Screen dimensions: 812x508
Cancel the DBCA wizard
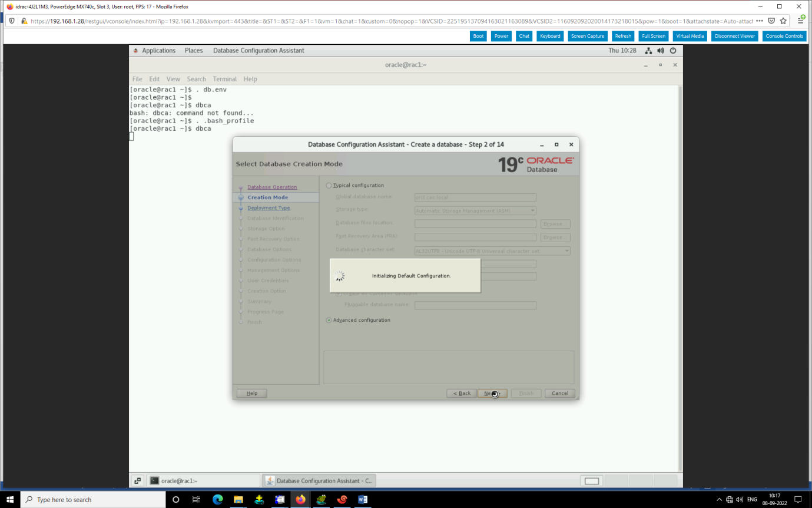560,393
